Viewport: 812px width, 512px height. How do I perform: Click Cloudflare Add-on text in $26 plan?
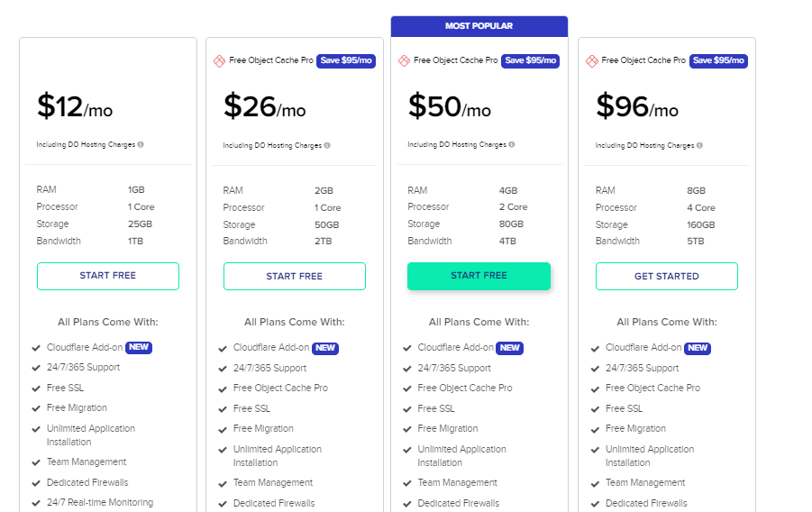[x=271, y=347]
